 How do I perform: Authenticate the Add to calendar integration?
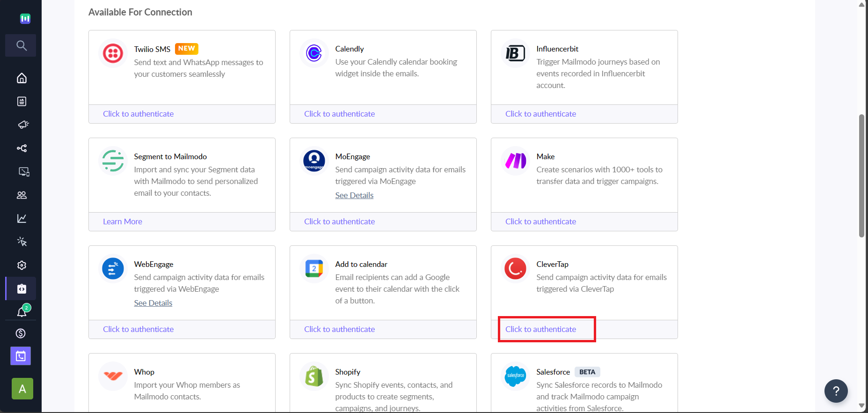pos(339,329)
